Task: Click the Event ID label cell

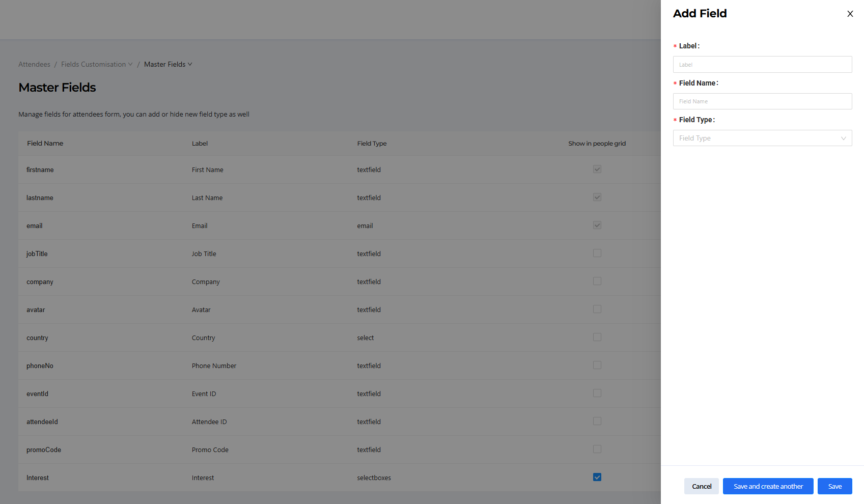Action: click(x=204, y=394)
